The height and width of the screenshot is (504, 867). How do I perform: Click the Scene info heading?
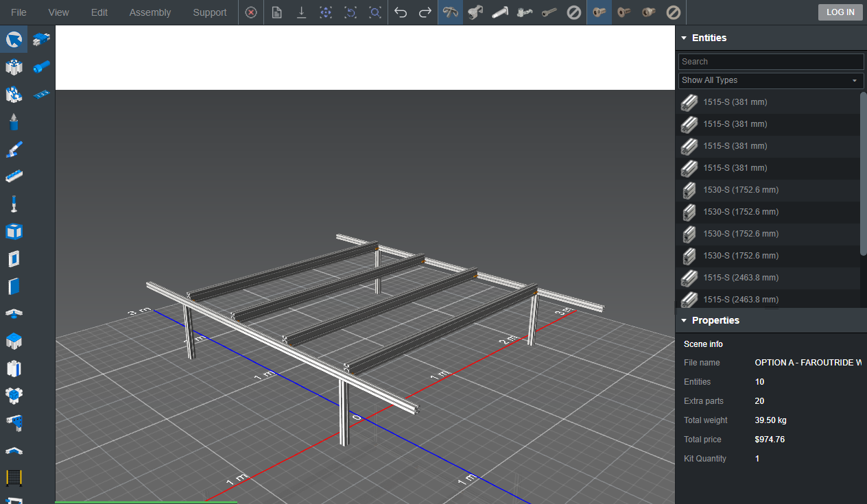click(x=703, y=344)
